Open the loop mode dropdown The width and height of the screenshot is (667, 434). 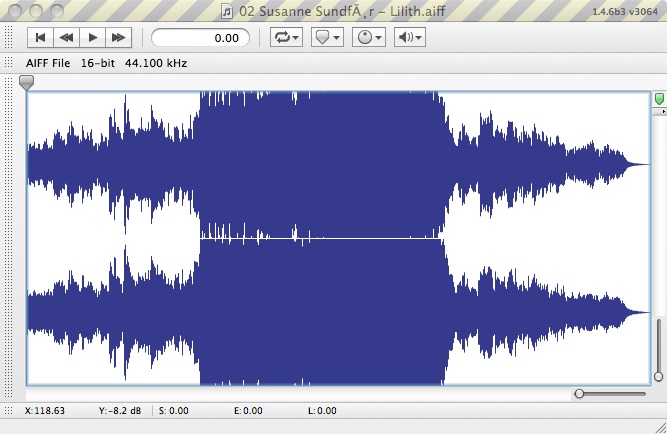tap(286, 37)
